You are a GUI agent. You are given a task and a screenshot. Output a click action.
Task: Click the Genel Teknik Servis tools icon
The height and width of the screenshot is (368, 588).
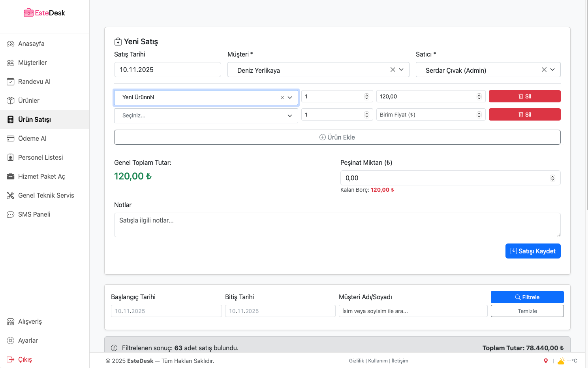pos(11,195)
